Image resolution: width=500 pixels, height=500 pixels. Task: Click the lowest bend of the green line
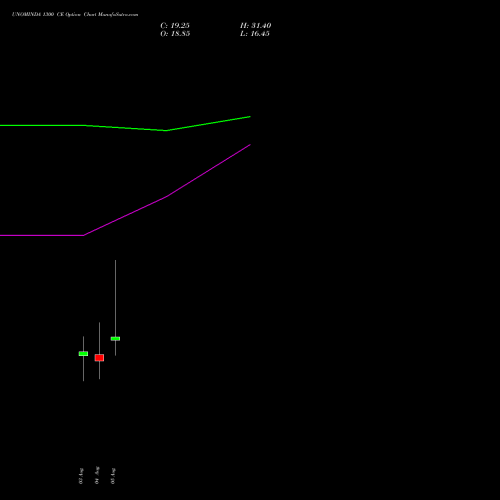166,130
